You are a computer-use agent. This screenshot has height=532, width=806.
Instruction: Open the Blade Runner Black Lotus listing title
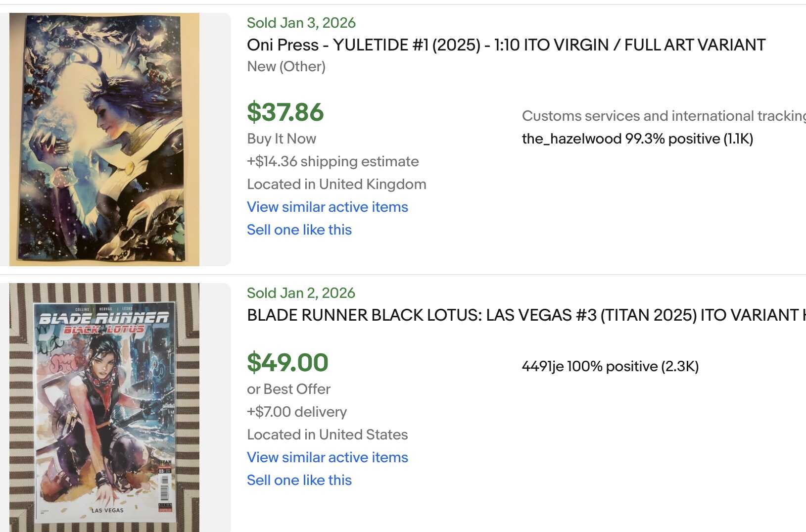(x=525, y=315)
